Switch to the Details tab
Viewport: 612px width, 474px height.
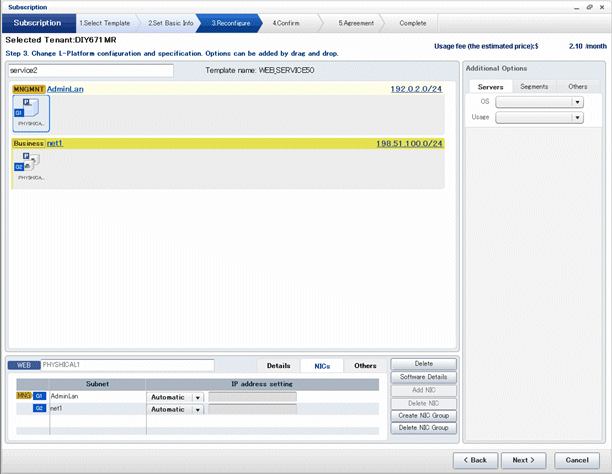coord(278,366)
